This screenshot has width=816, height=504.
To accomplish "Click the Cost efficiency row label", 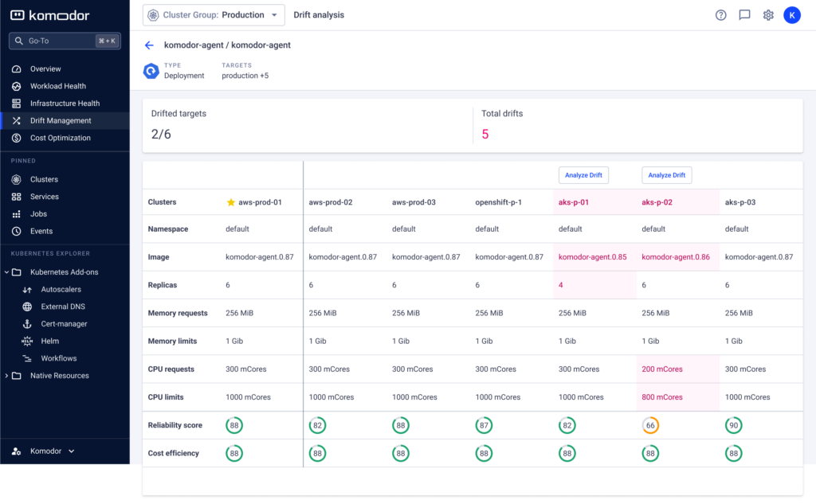I will [x=173, y=453].
